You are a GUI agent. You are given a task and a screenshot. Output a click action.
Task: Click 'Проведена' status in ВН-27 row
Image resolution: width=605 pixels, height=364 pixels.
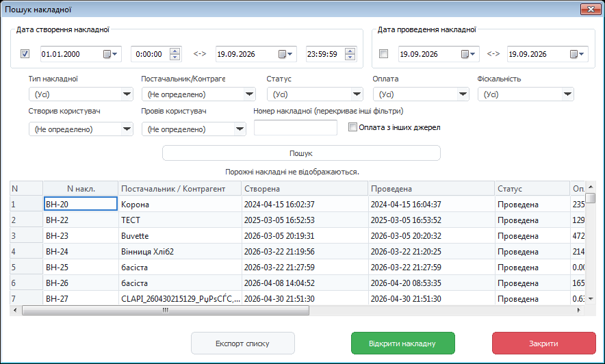532,298
